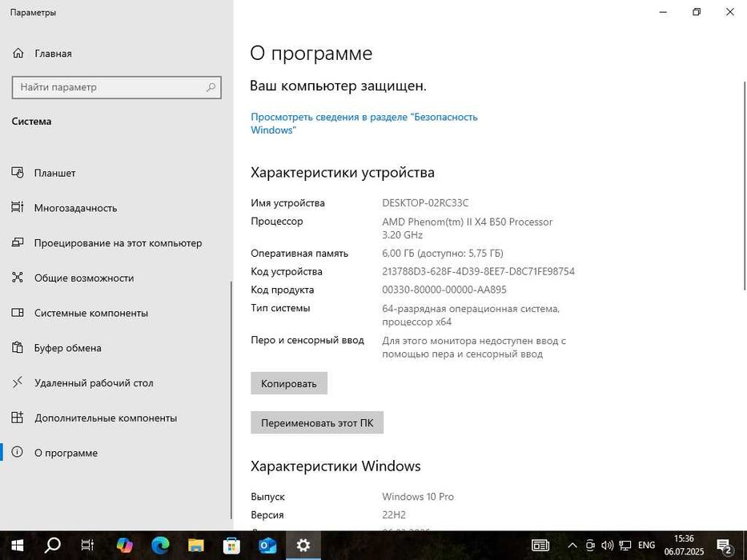The height and width of the screenshot is (560, 747).
Task: Click the 6,00 ГБ RAM value
Action: (x=443, y=254)
